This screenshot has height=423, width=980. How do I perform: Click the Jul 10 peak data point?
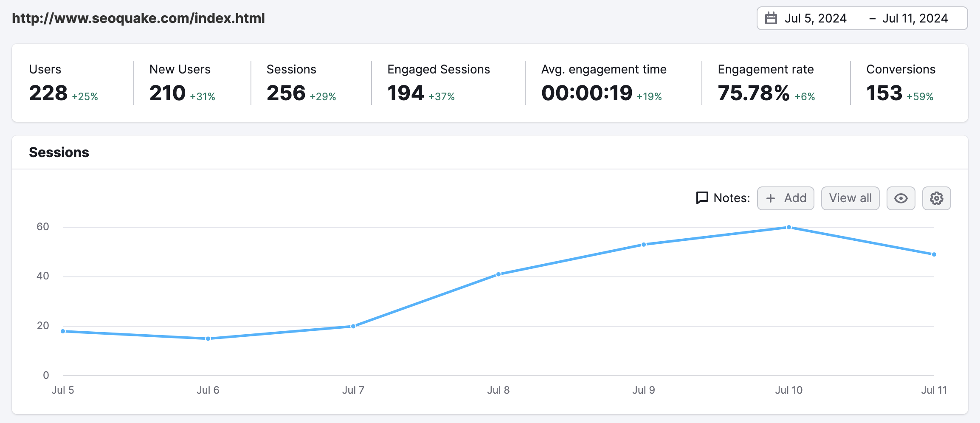(x=789, y=228)
